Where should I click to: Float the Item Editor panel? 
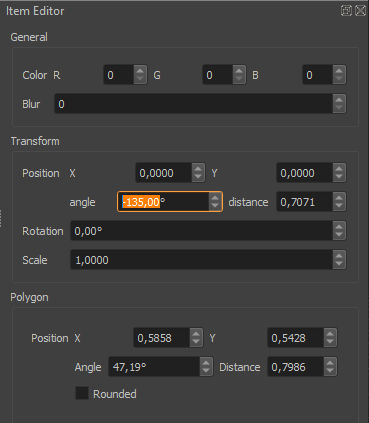click(x=346, y=11)
